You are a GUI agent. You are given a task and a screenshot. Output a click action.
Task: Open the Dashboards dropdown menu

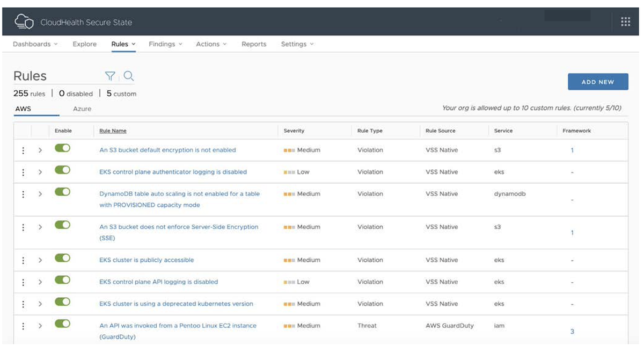(35, 44)
